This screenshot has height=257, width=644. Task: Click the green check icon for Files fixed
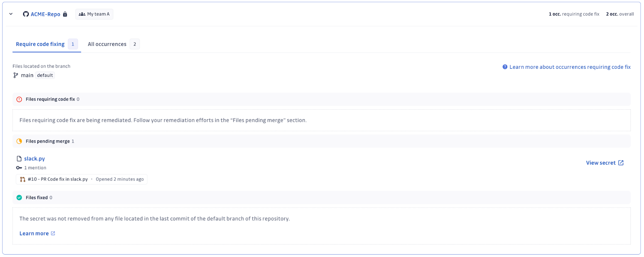19,197
